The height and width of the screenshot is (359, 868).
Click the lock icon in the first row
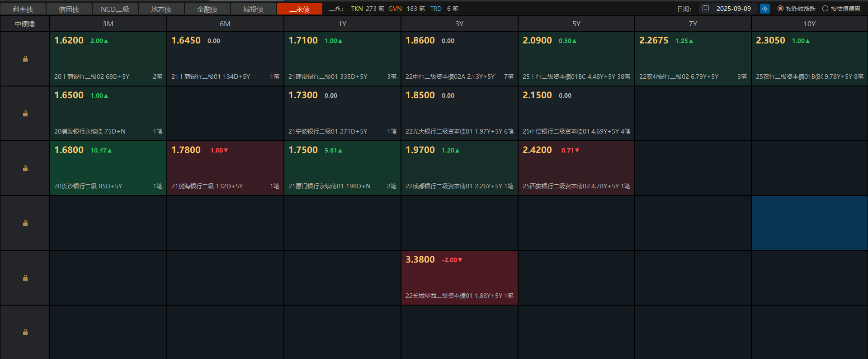[x=25, y=59]
